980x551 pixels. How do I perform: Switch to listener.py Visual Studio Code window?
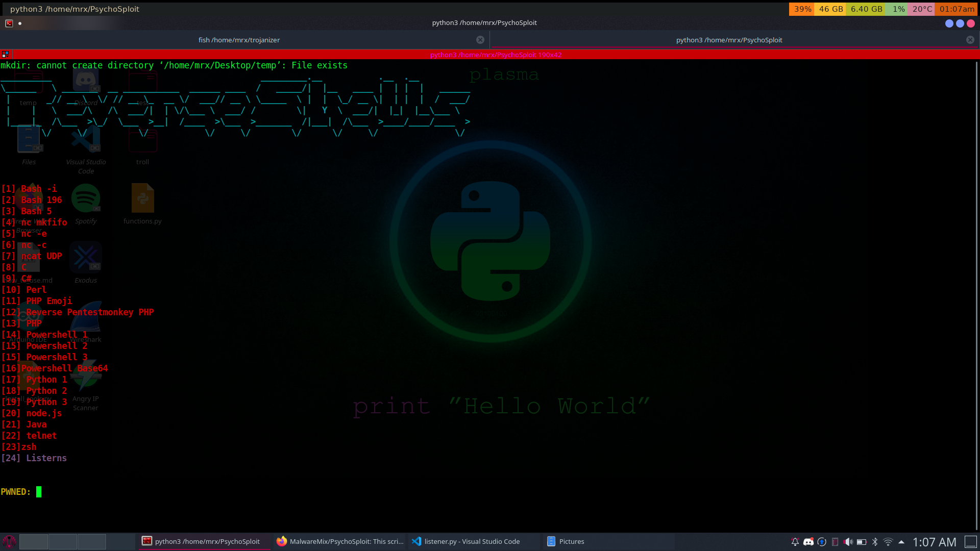[465, 542]
